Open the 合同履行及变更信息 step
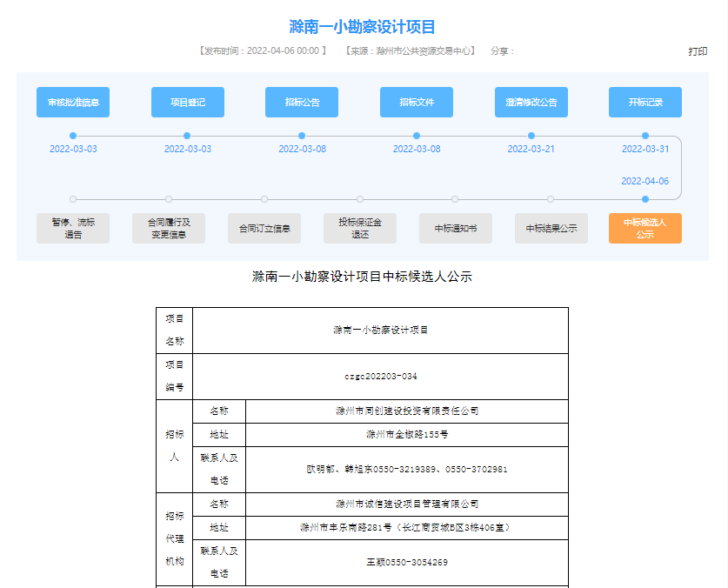 point(169,228)
